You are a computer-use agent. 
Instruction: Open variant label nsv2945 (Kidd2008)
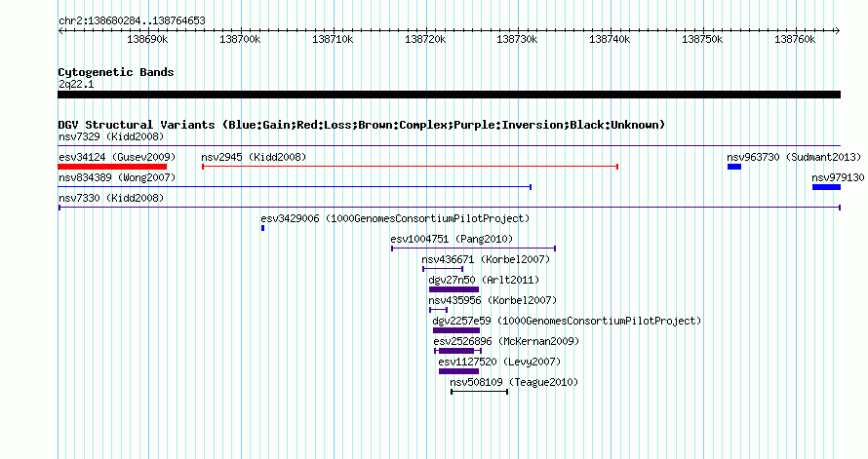[254, 157]
